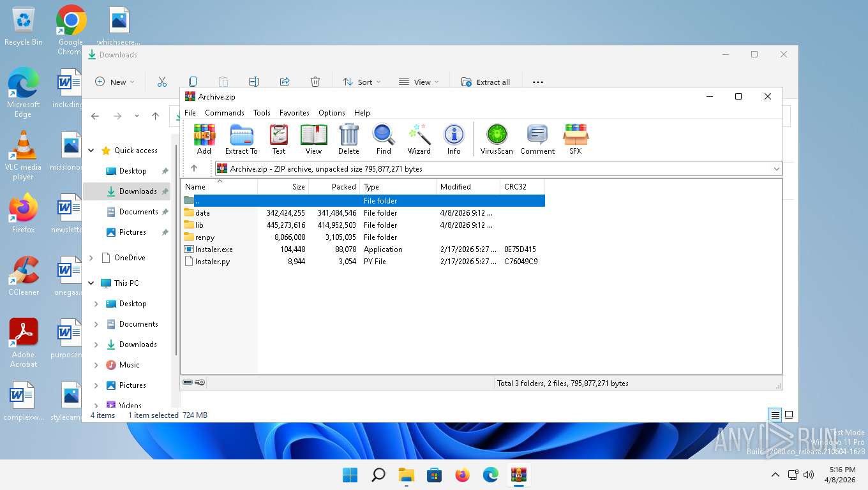Click the Copy icon in Downloads window
The image size is (868, 490).
coord(192,82)
